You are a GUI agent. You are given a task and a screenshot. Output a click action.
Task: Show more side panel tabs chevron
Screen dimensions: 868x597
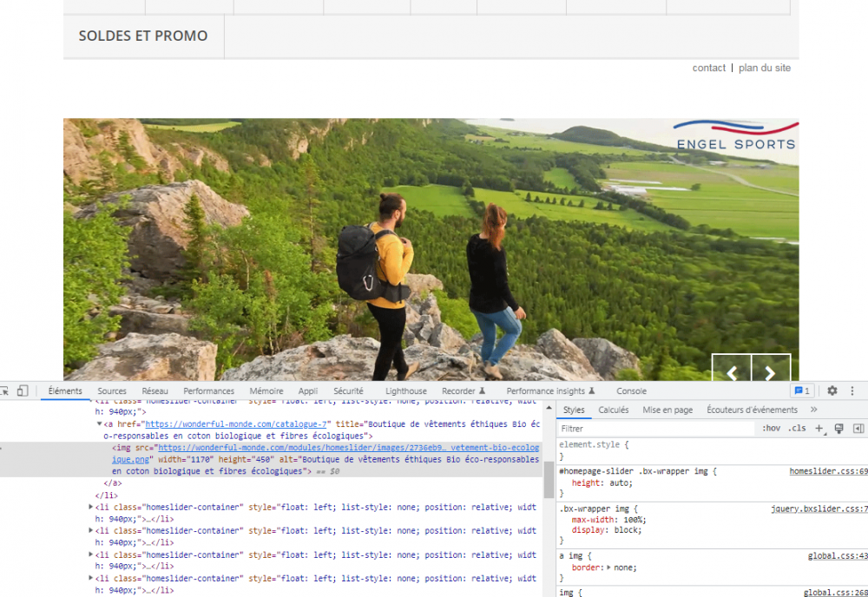pos(814,410)
